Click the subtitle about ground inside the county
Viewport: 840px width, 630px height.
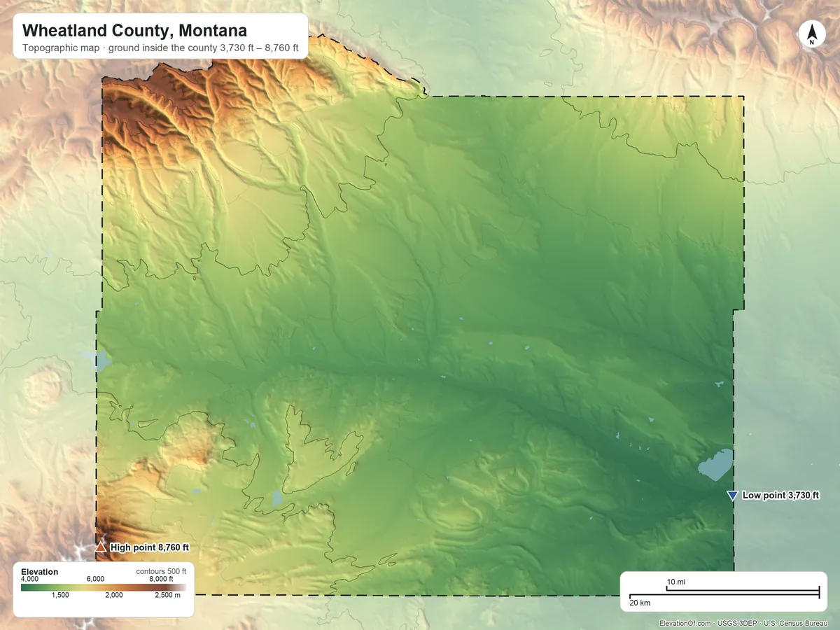point(160,49)
